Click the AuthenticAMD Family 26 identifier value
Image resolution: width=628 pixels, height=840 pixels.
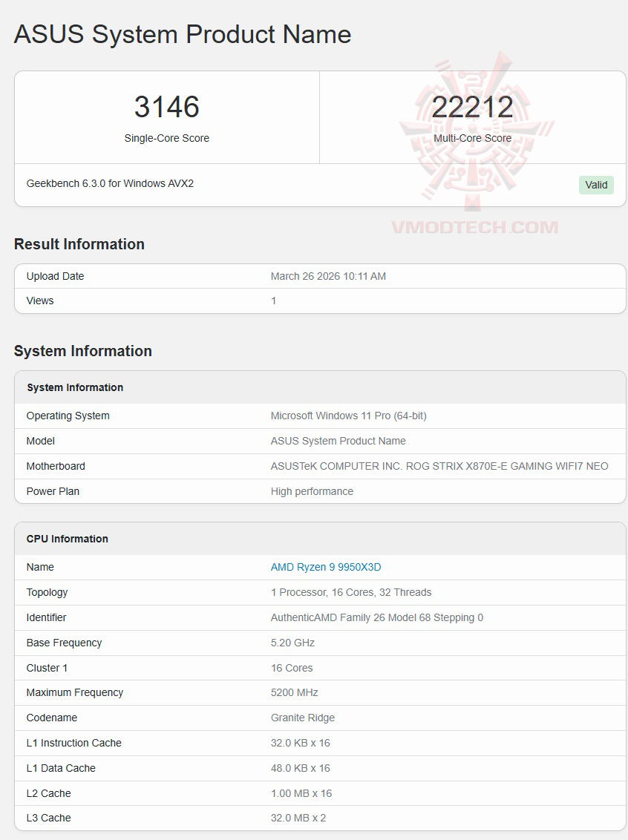(x=377, y=617)
